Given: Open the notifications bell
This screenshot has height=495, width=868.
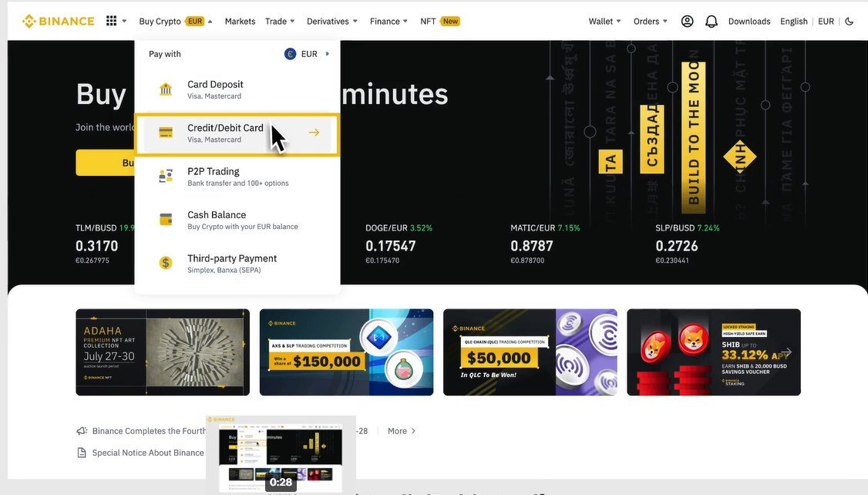Looking at the screenshot, I should tap(712, 21).
